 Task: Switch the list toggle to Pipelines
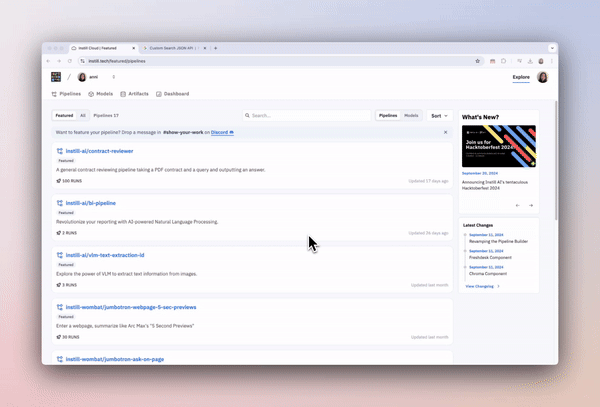(x=388, y=116)
